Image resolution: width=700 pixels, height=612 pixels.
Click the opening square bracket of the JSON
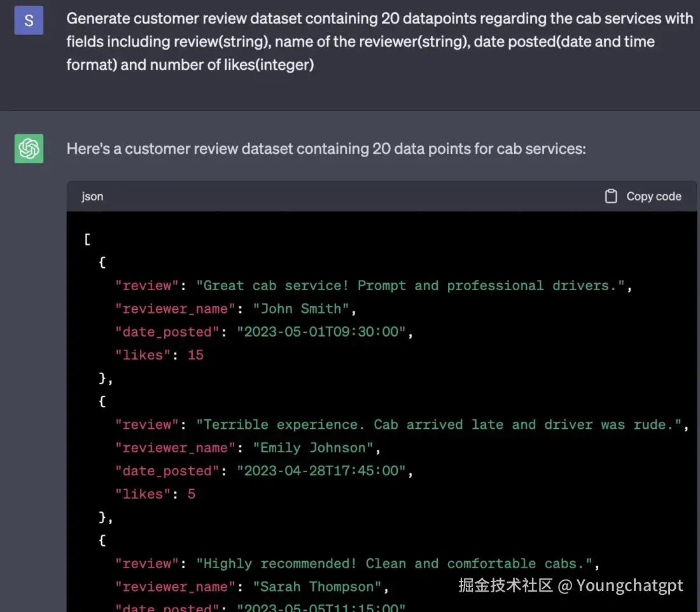(87, 239)
